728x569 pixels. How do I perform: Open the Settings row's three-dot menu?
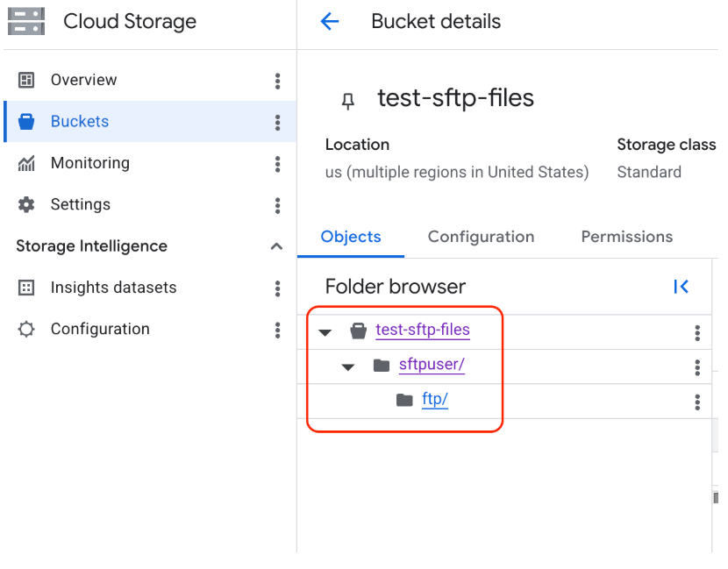(278, 206)
